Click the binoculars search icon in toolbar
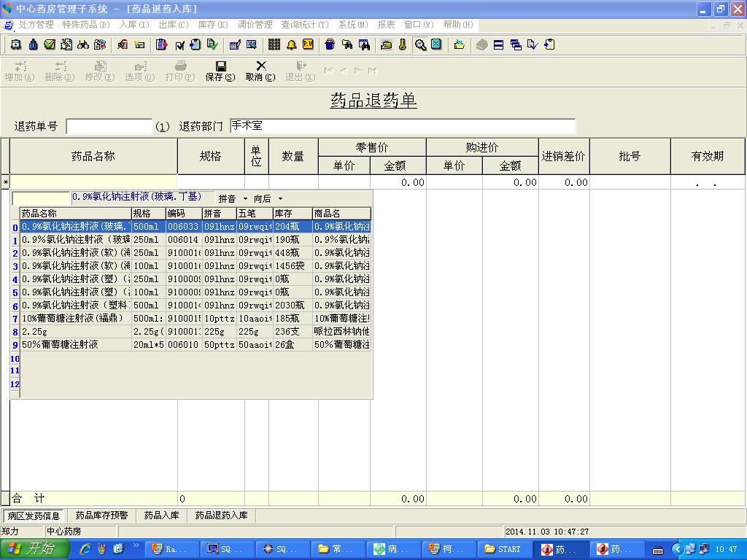This screenshot has height=560, width=747. click(x=84, y=44)
